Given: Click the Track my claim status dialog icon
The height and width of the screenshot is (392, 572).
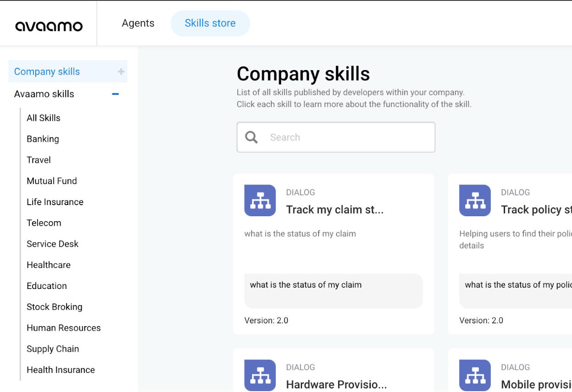Looking at the screenshot, I should (260, 201).
